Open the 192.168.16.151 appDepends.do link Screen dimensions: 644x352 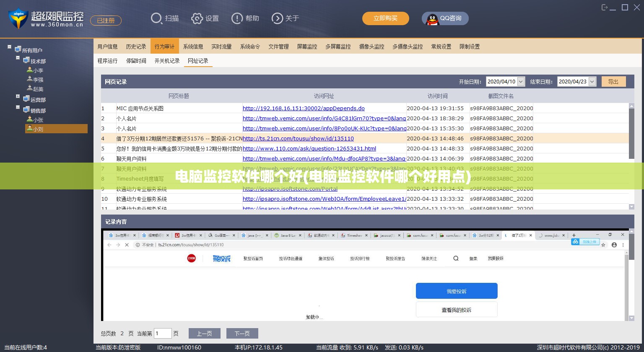(x=304, y=108)
